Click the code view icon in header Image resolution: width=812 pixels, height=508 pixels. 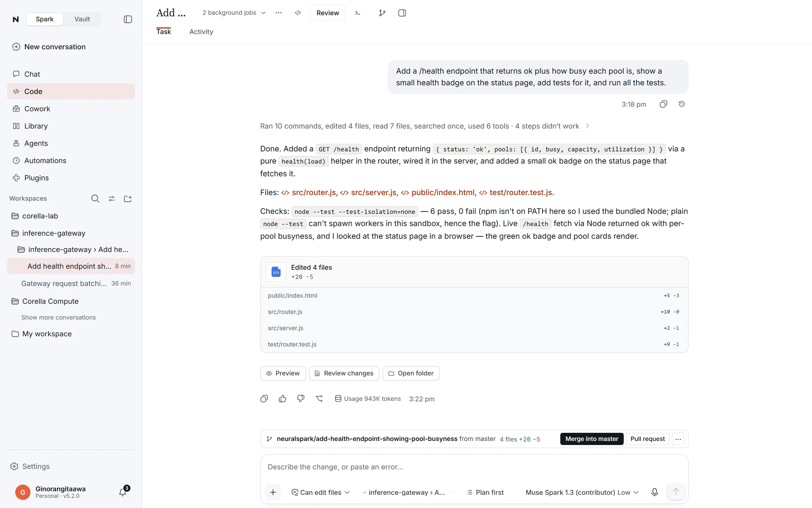coord(298,13)
